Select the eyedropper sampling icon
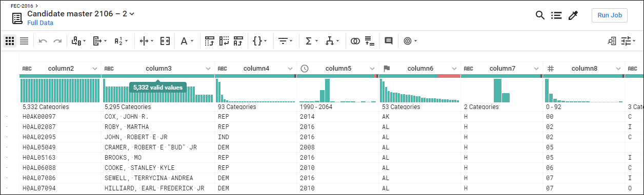This screenshot has height=195, width=644. pos(573,15)
